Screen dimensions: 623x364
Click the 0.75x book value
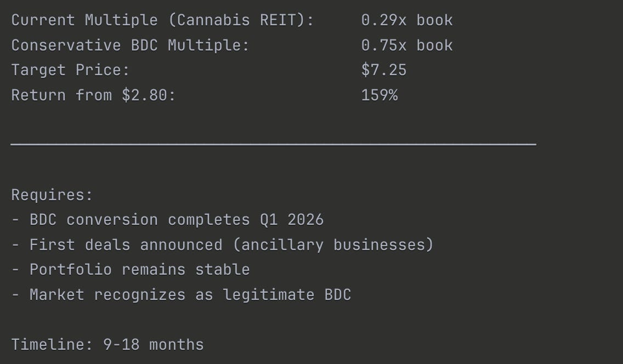(407, 46)
